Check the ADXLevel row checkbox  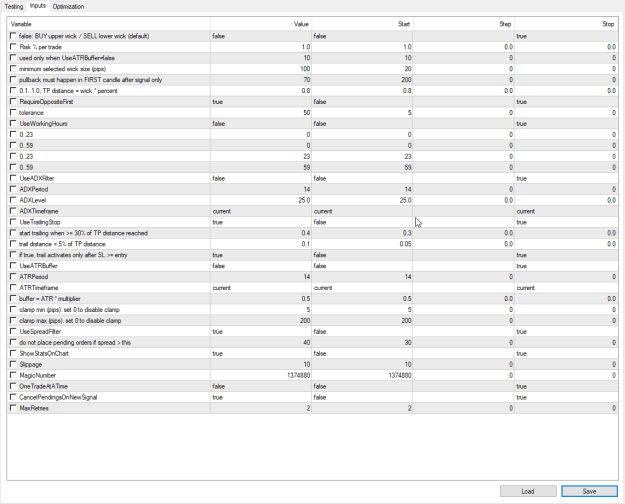[14, 200]
